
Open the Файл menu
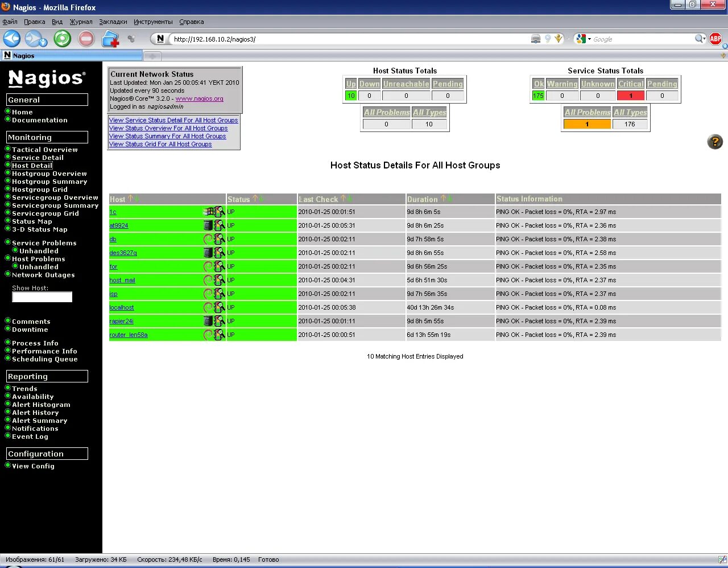(10, 22)
